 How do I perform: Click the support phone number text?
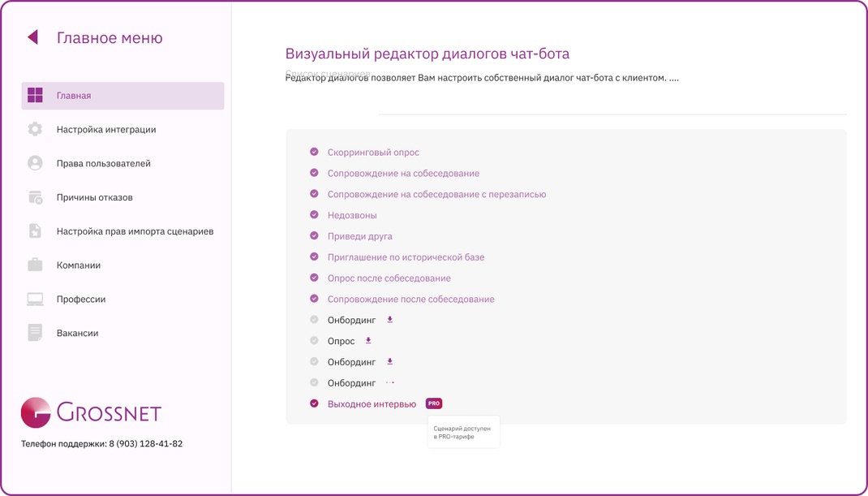point(102,444)
